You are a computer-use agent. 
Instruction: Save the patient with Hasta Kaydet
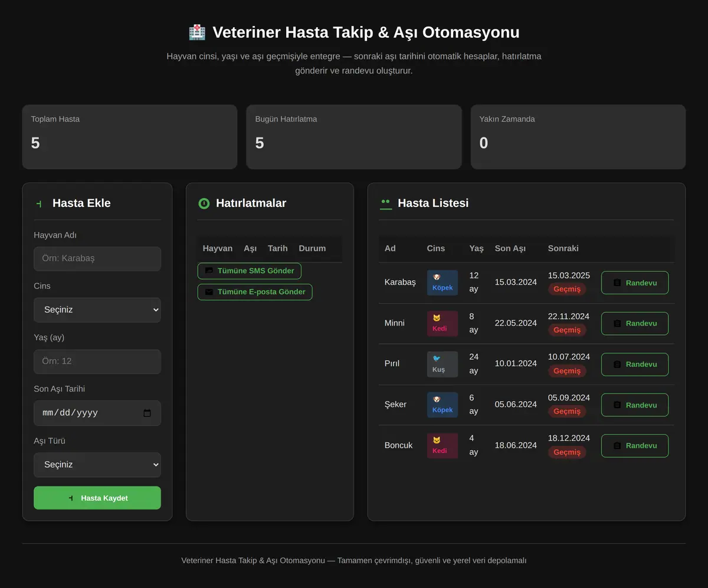[97, 498]
